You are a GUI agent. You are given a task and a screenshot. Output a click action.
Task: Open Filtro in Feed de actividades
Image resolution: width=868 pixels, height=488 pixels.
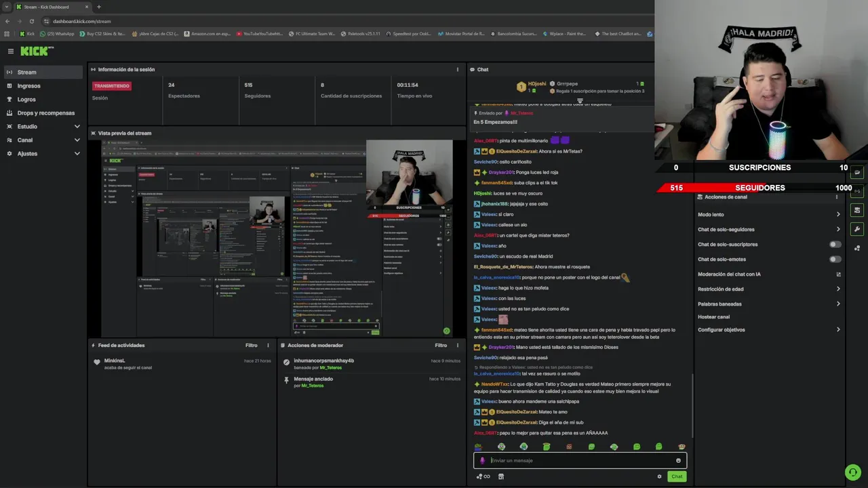(x=252, y=345)
